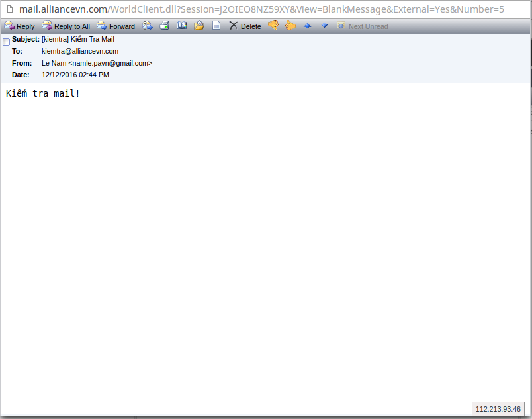Collapse message headers with minus box
The width and height of the screenshot is (532, 419).
(6, 41)
